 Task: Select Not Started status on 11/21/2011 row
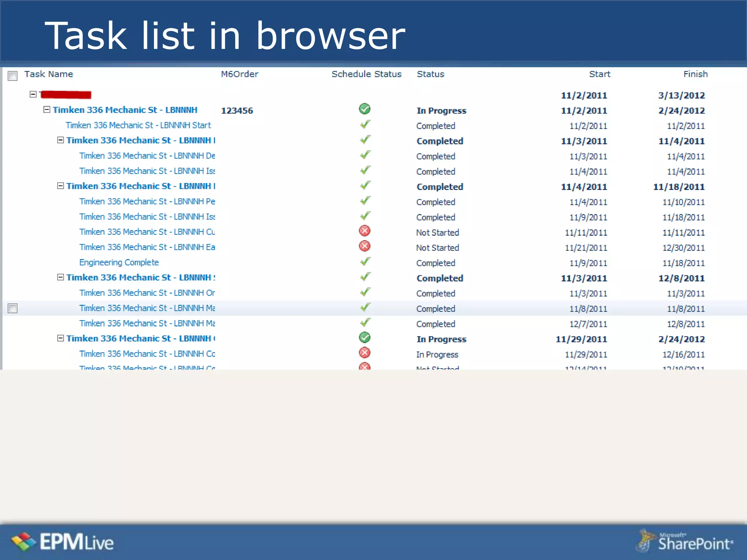pyautogui.click(x=438, y=248)
